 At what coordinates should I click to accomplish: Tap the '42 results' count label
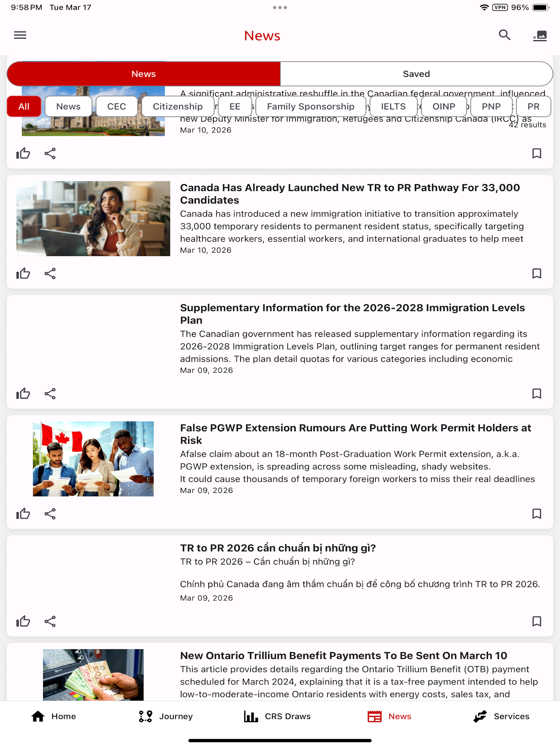pyautogui.click(x=527, y=125)
